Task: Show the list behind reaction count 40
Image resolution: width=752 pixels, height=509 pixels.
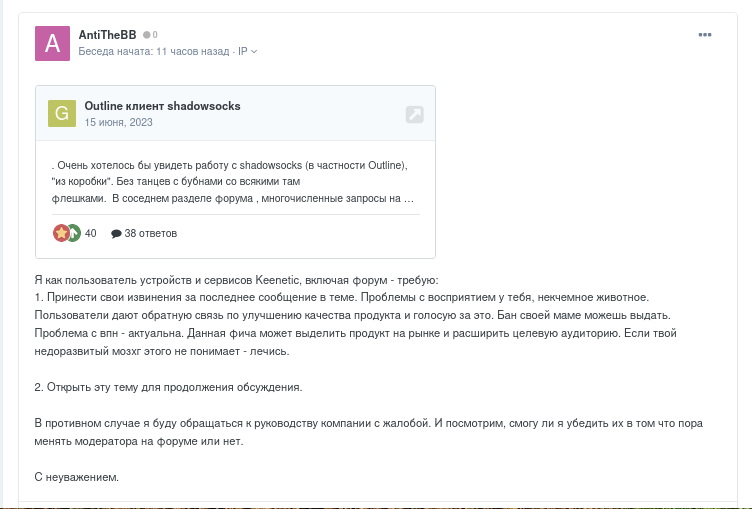Action: 91,233
